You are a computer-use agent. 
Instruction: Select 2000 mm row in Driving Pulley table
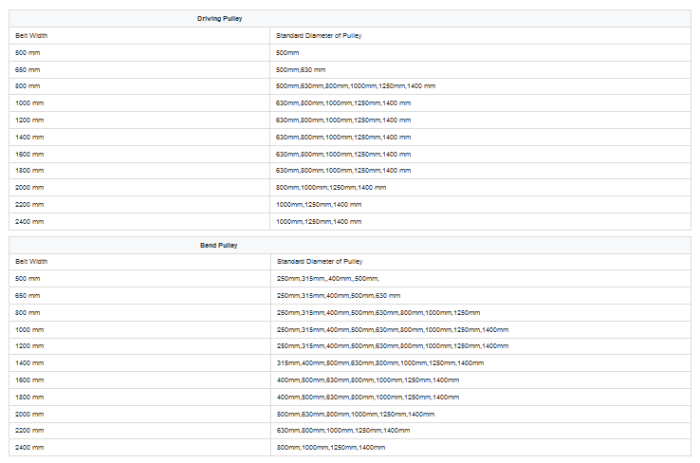click(30, 187)
